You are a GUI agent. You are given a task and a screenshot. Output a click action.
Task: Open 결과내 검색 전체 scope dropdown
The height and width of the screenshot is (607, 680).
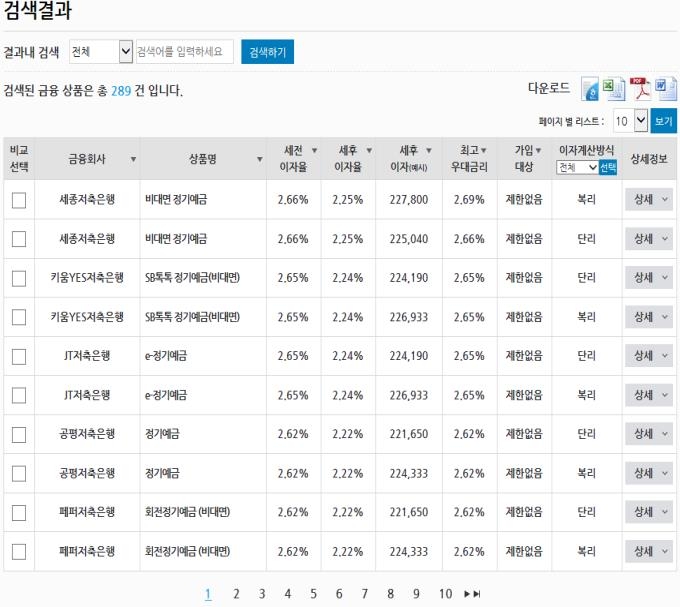tap(101, 52)
